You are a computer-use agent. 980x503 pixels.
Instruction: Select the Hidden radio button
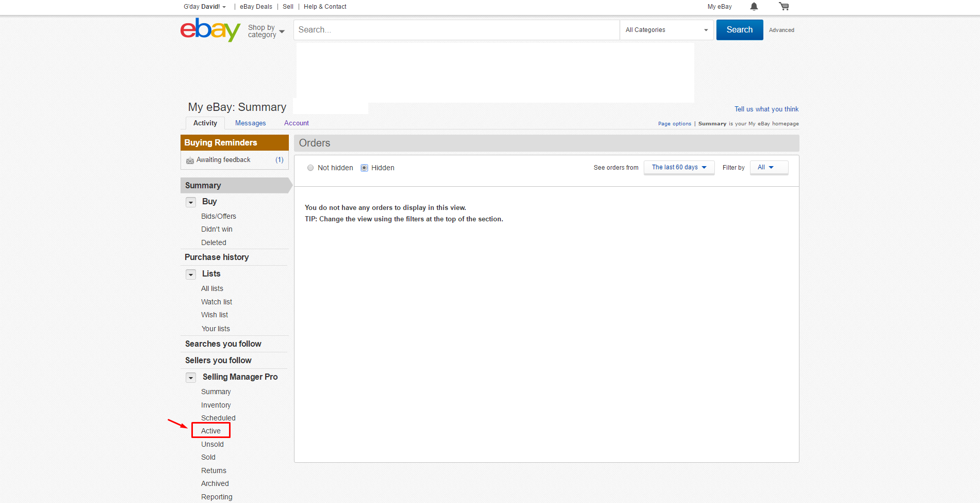(364, 168)
